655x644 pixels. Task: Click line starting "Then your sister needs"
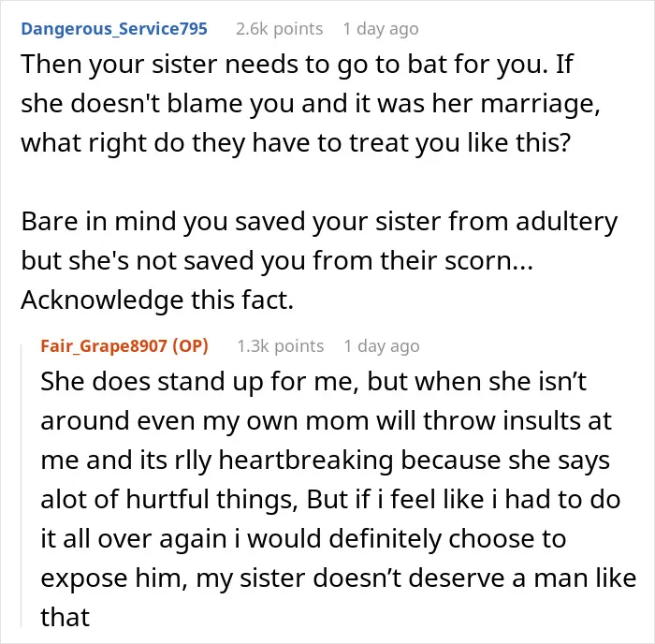point(297,66)
